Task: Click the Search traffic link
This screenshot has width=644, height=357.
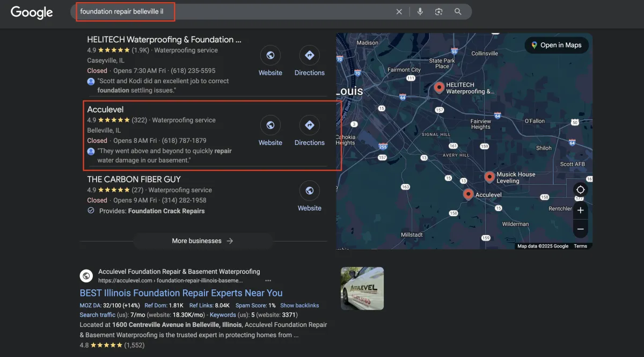Action: [x=97, y=315]
